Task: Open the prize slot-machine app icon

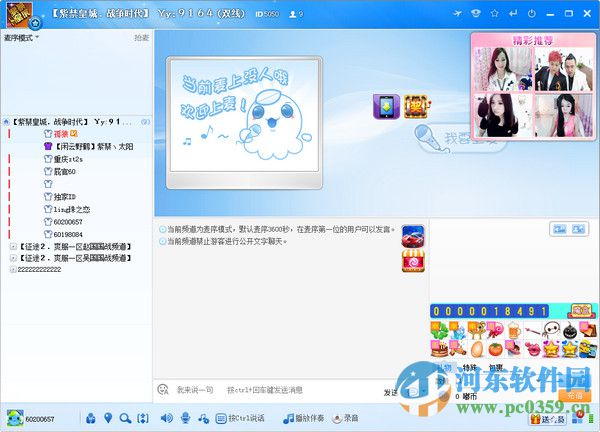Action: [417, 106]
